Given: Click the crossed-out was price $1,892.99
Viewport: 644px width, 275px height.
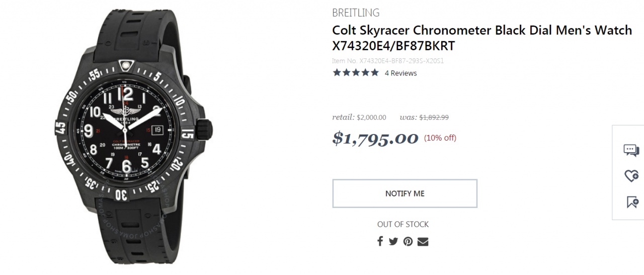Looking at the screenshot, I should tap(434, 117).
